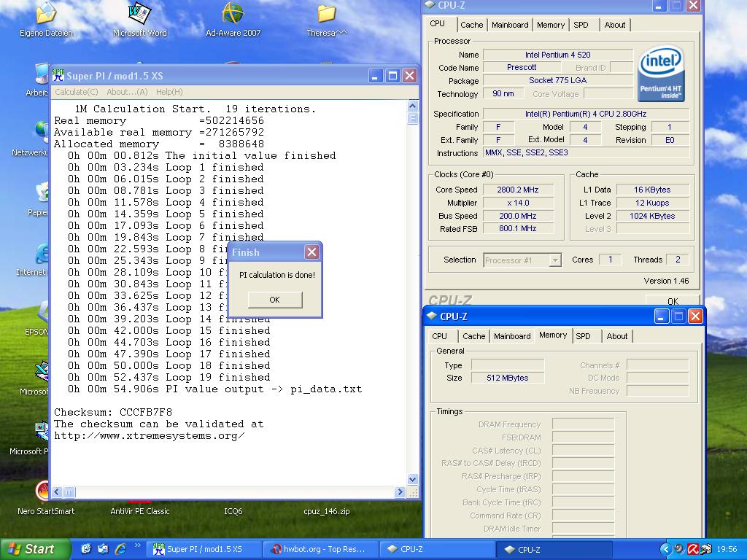This screenshot has height=560, width=747.
Task: Click OK in Finish dialog
Action: 275,300
